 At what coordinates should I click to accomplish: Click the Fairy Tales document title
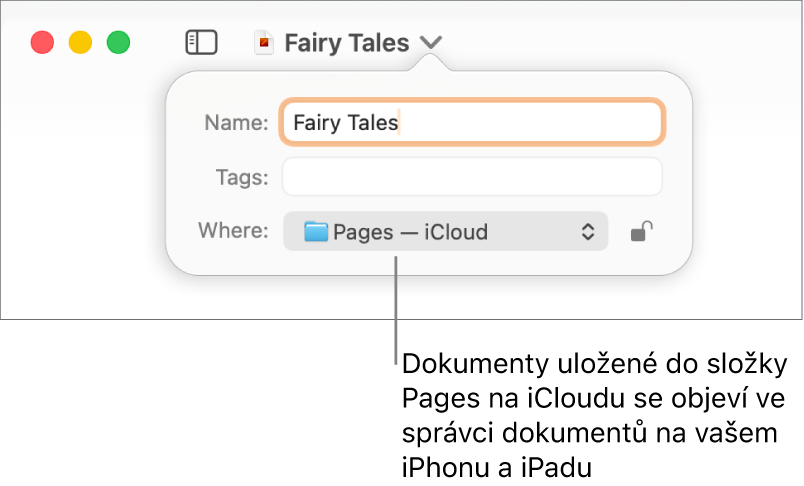pyautogui.click(x=347, y=43)
